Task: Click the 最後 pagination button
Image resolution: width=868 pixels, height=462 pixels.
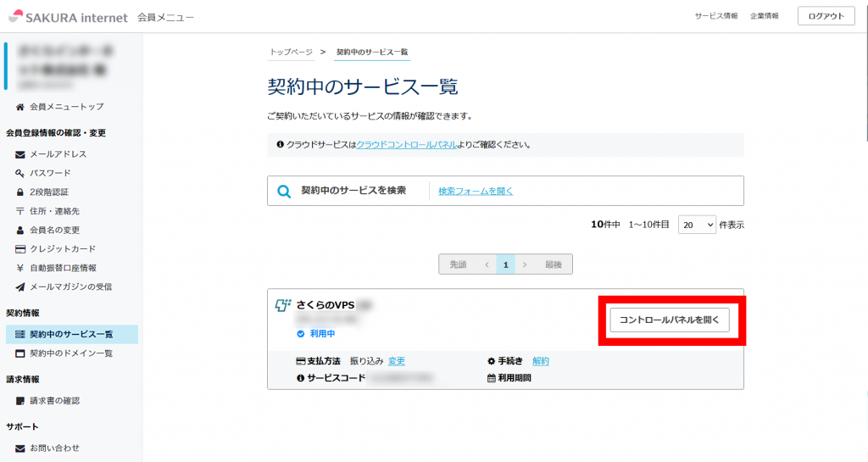Action: [x=553, y=264]
